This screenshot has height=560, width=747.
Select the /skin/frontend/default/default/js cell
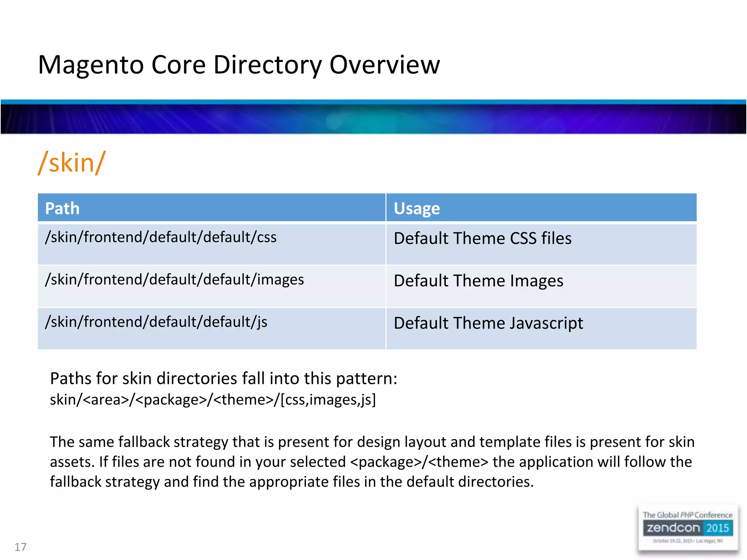click(212, 328)
